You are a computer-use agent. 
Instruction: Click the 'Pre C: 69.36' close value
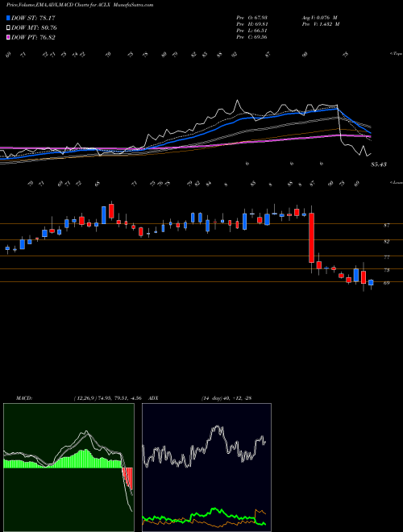(x=251, y=37)
